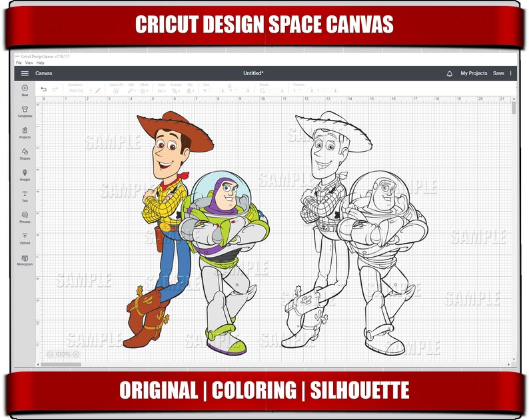Click the scroll up arrow on canvas
Viewport: 529px width, 420px height.
pos(514,99)
